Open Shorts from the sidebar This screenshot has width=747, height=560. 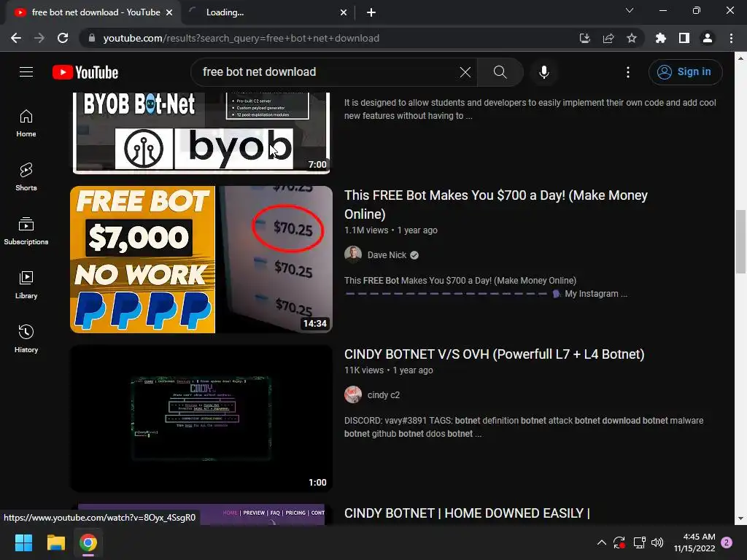26,177
